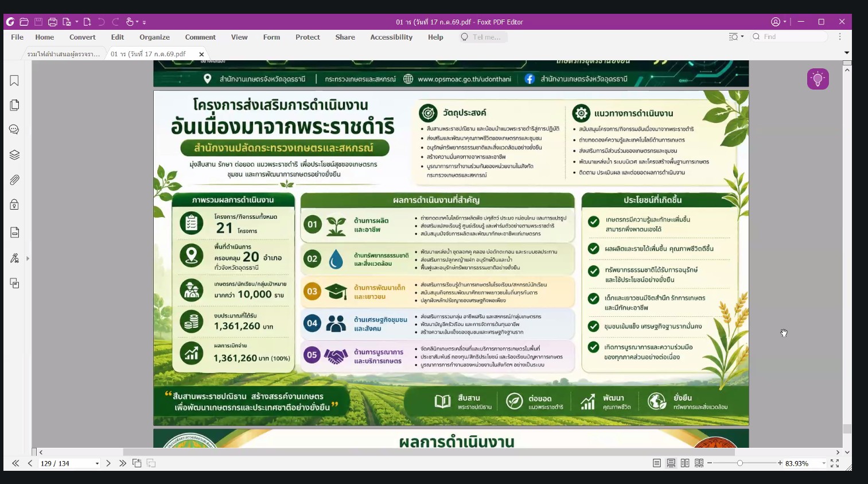Open the Compare documents panel icon
The image size is (868, 484).
click(x=14, y=283)
